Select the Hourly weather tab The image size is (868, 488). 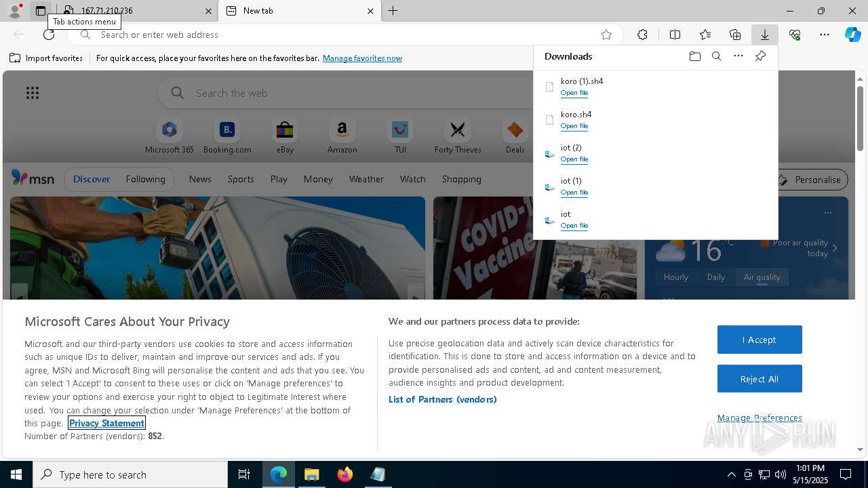point(676,277)
